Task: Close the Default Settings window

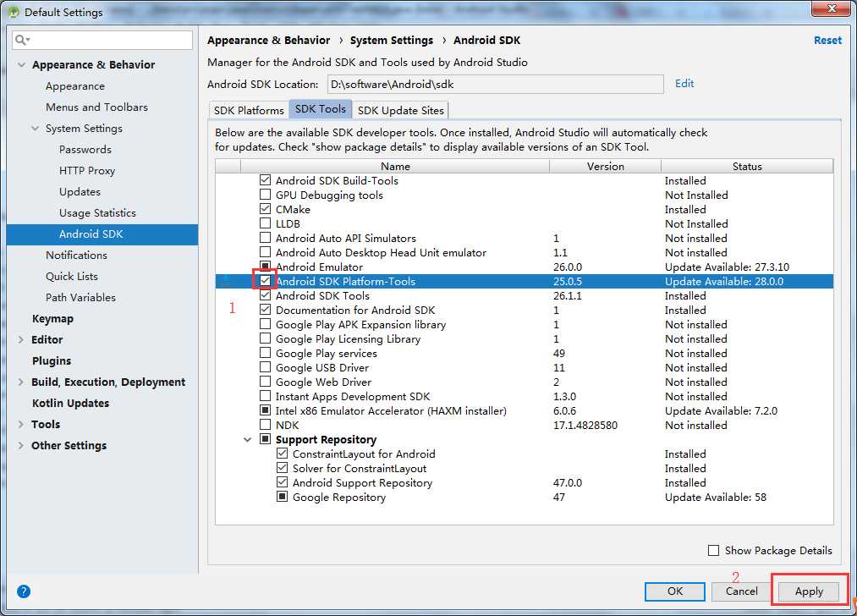Action: click(x=832, y=8)
